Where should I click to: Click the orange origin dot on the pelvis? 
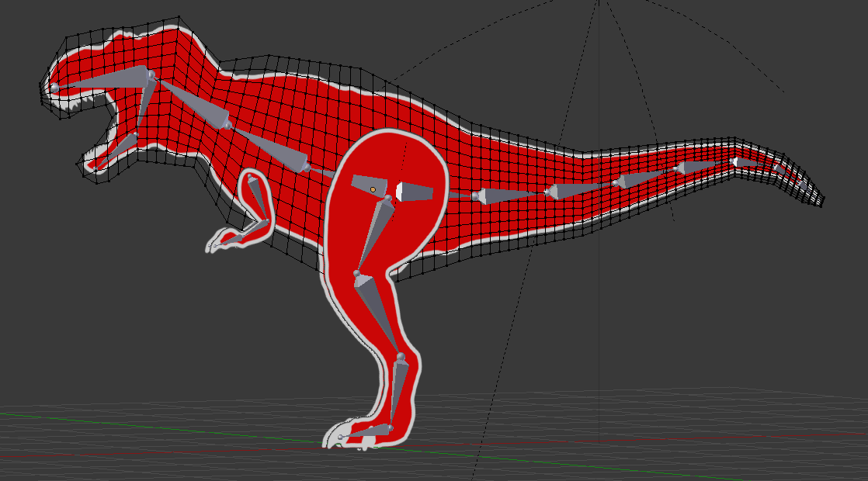coord(373,189)
